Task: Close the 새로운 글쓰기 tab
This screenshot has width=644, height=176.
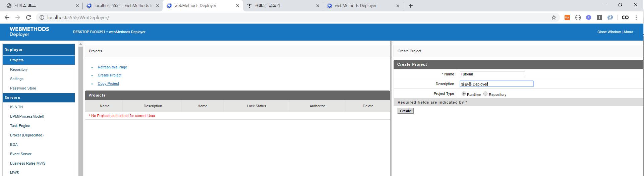Action: tap(318, 6)
